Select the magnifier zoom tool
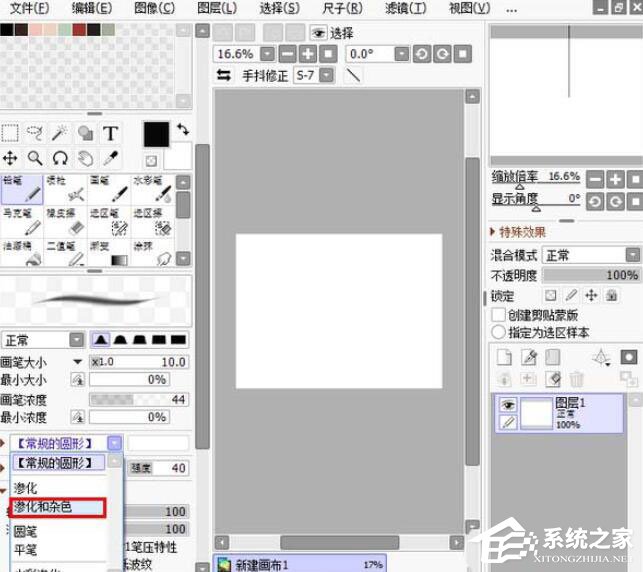 (35, 158)
